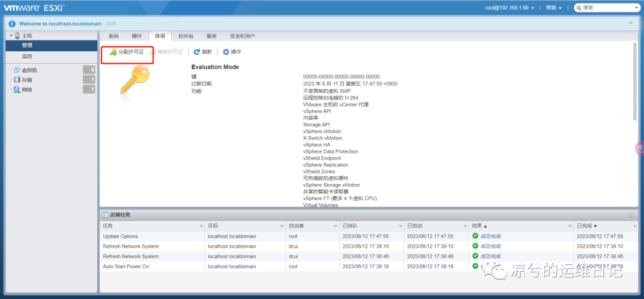Click the license key 00000-00000-00000-00000-00000
This screenshot has width=644, height=299.
coord(341,77)
